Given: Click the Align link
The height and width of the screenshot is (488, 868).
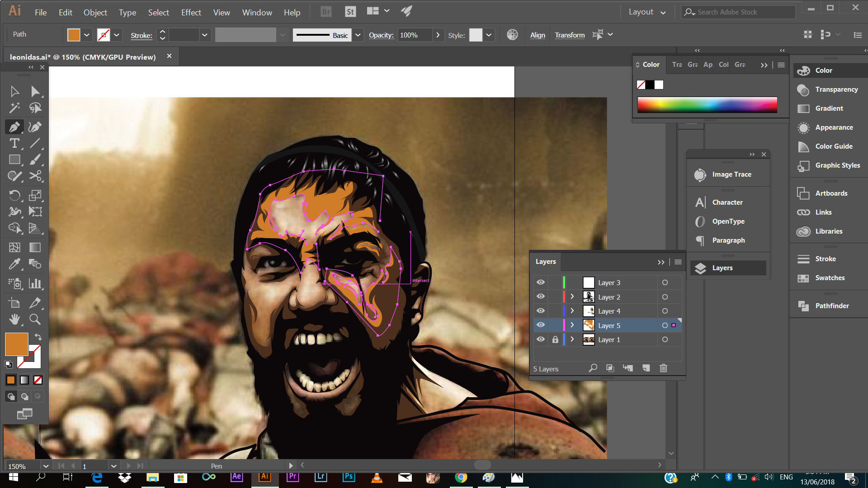Looking at the screenshot, I should pos(538,35).
